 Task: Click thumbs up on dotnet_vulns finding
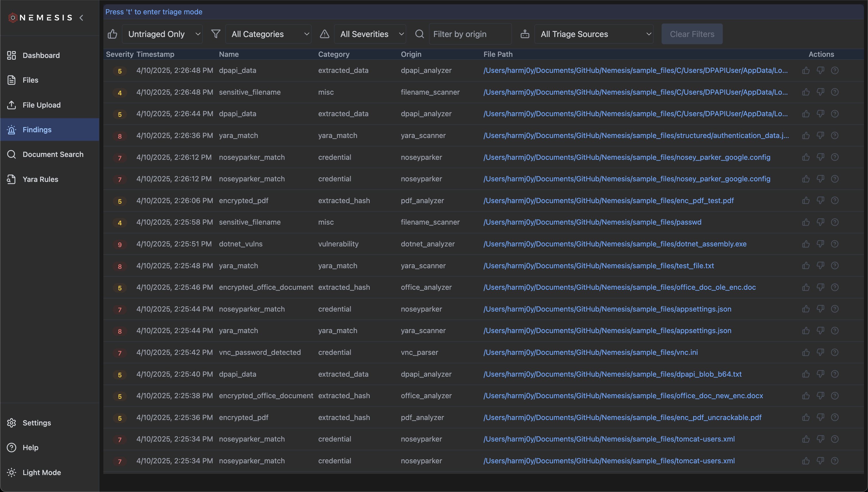(x=806, y=244)
